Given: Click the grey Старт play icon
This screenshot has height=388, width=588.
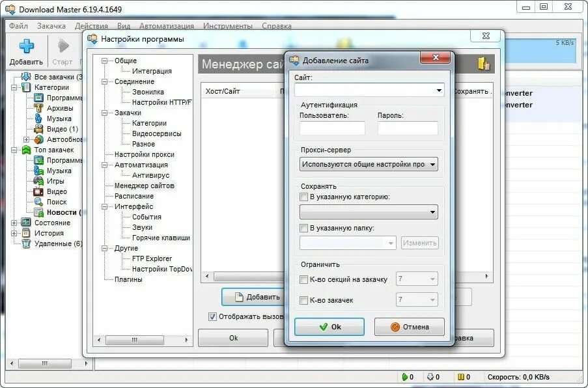Looking at the screenshot, I should click(x=63, y=46).
